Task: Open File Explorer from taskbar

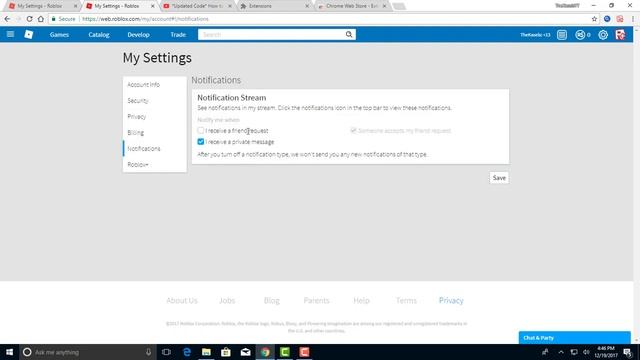Action: tap(206, 352)
